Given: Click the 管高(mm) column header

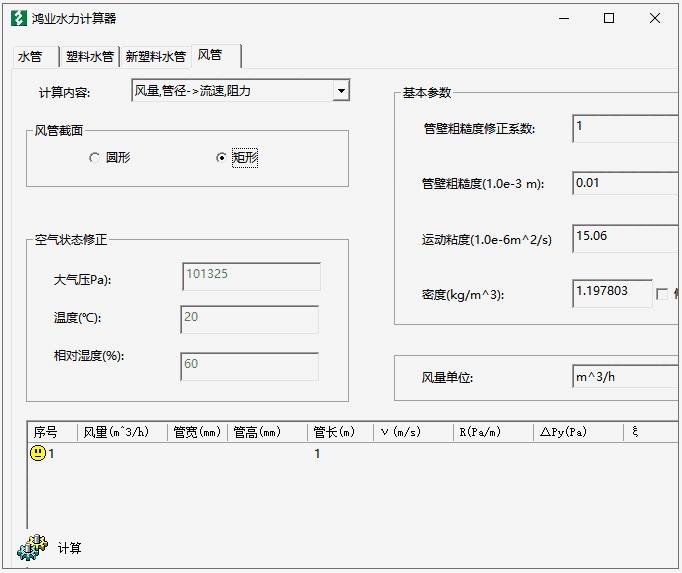Looking at the screenshot, I should pyautogui.click(x=267, y=432).
